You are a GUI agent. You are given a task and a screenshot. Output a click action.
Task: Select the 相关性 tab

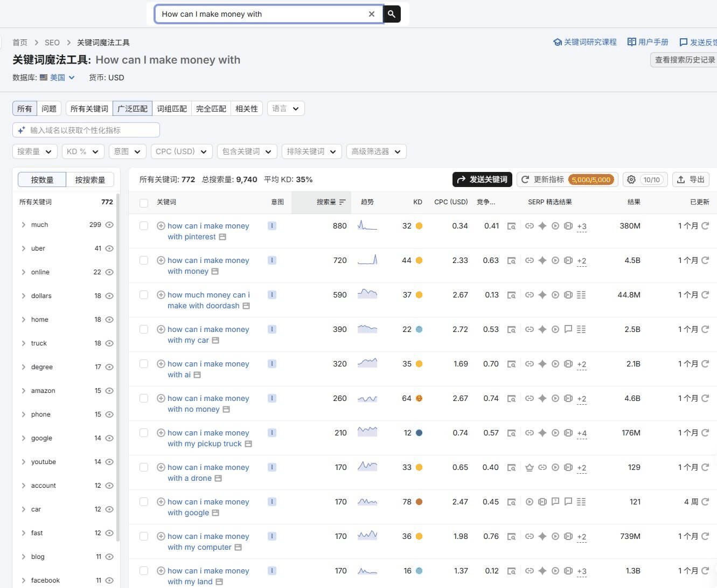point(247,108)
